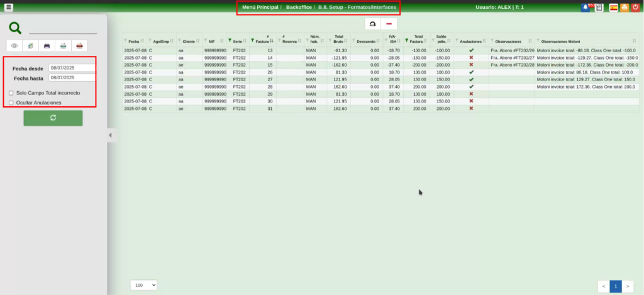Go to Menú Principal in the breadcrumb
The width and height of the screenshot is (644, 295).
(x=260, y=8)
